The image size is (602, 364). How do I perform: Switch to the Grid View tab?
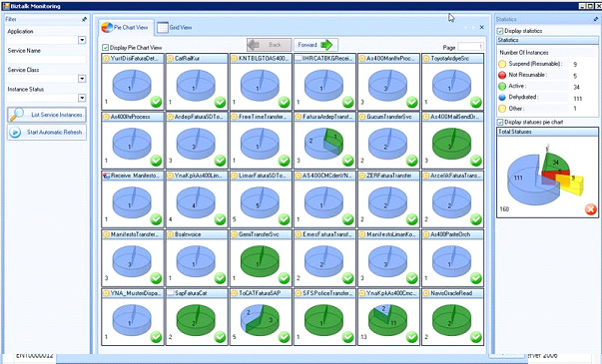coord(175,28)
